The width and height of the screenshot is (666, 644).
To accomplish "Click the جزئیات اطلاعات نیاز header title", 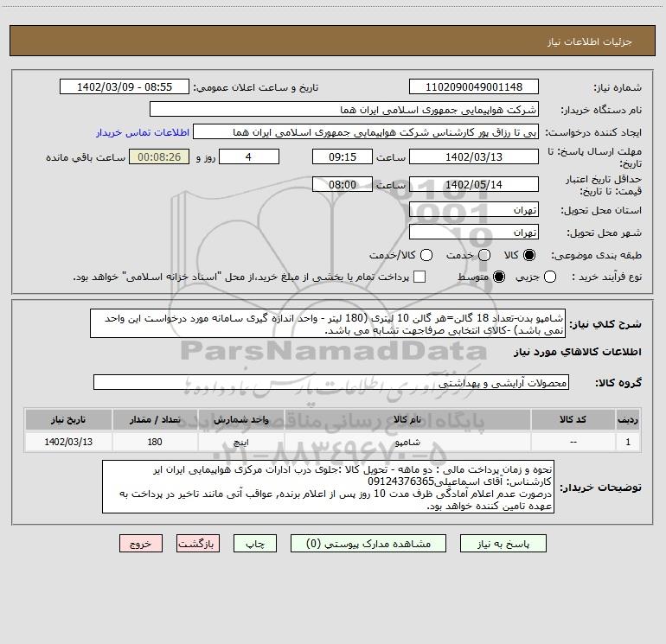I will tap(590, 41).
